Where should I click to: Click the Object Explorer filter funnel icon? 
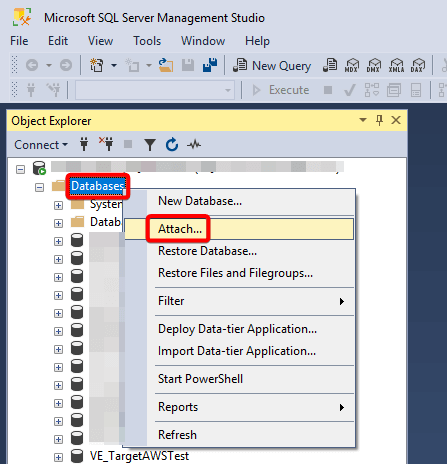tap(150, 145)
